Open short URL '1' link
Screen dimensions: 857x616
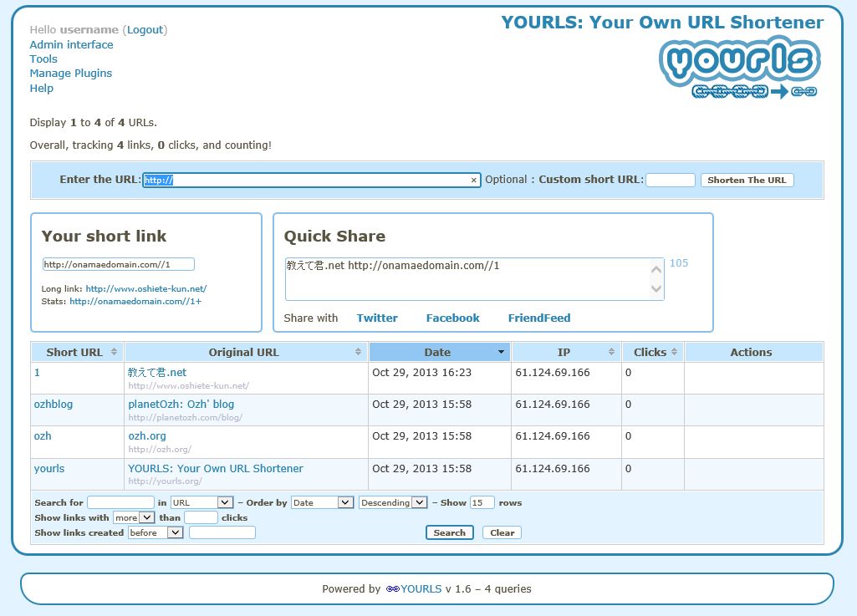coord(37,373)
